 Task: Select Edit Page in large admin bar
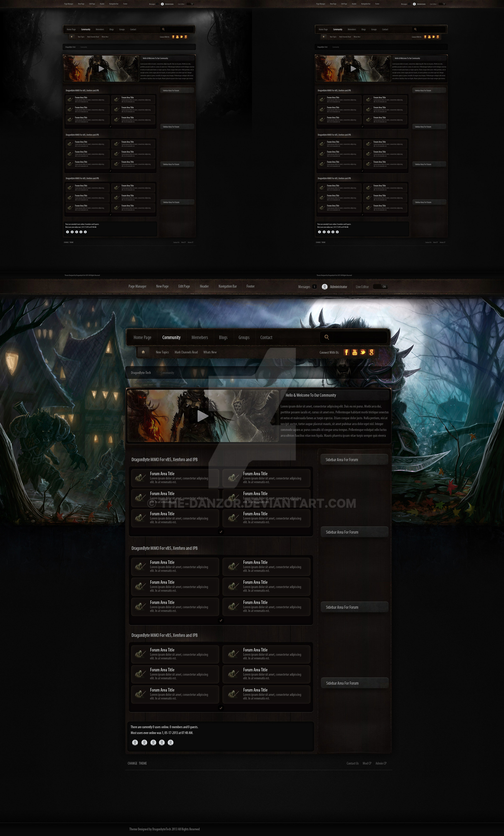click(x=184, y=286)
